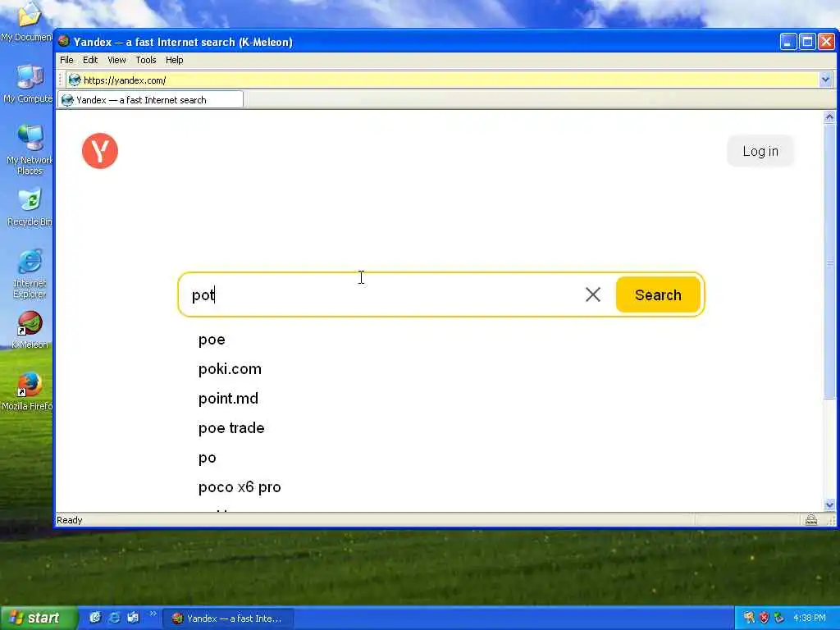The image size is (840, 630).
Task: Click the URL bar drag handle grip
Action: (x=60, y=80)
